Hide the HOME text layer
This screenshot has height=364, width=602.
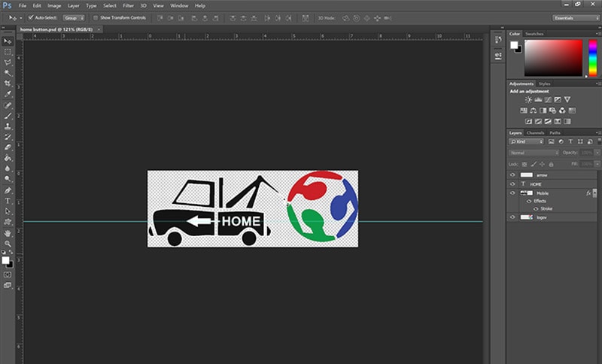click(x=512, y=184)
